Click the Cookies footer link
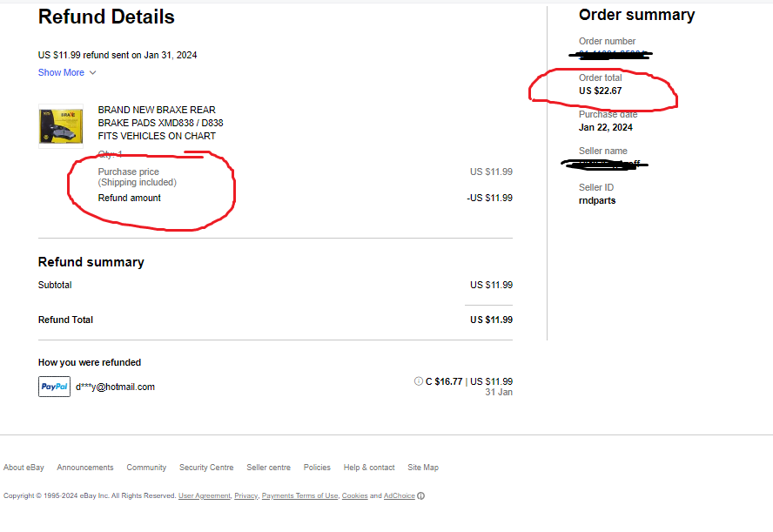This screenshot has height=532, width=773. point(355,496)
